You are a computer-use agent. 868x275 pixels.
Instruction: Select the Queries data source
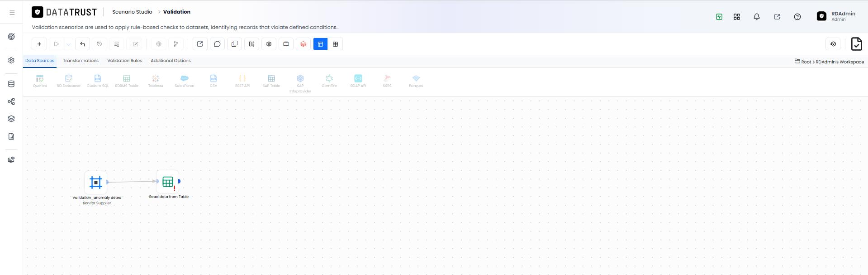click(x=40, y=81)
